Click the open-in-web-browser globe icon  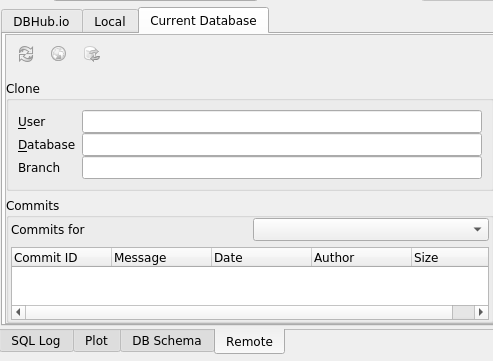pos(58,54)
